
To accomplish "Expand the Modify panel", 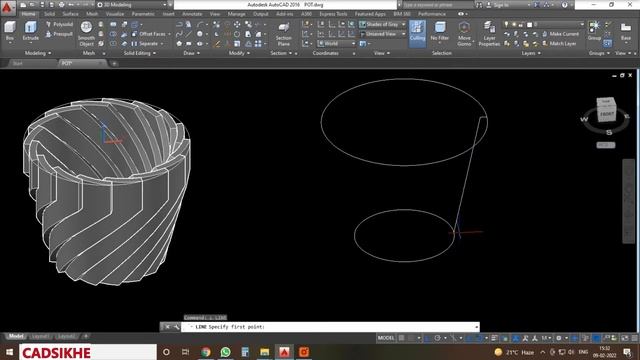I will coord(239,53).
